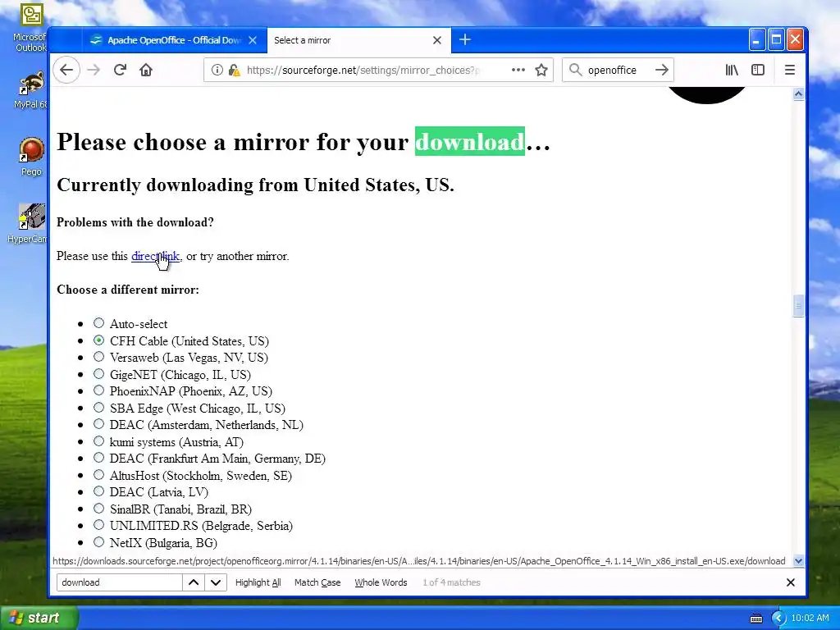The image size is (840, 630).
Task: Toggle Whole Words in find bar
Action: click(381, 582)
